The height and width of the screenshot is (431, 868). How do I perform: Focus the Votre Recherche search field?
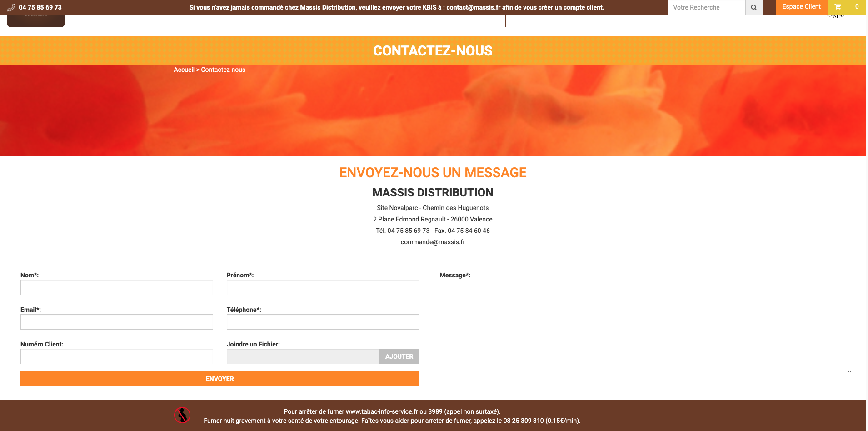(706, 7)
